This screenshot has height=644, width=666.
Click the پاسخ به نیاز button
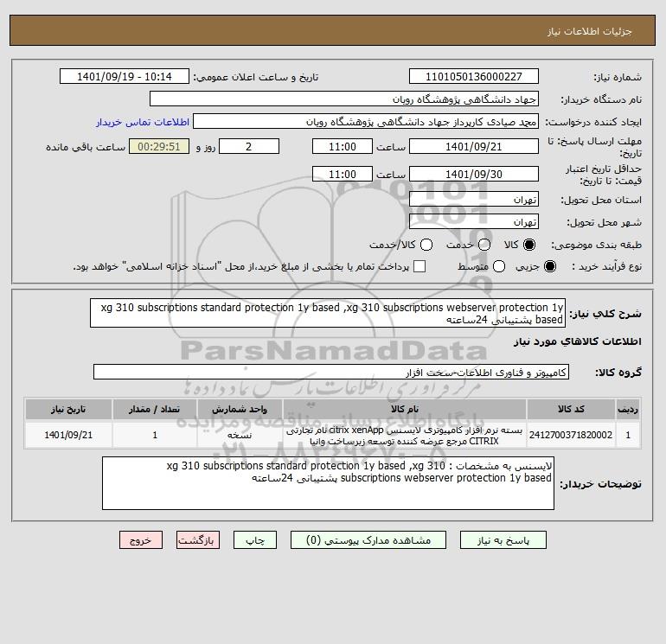(x=503, y=540)
